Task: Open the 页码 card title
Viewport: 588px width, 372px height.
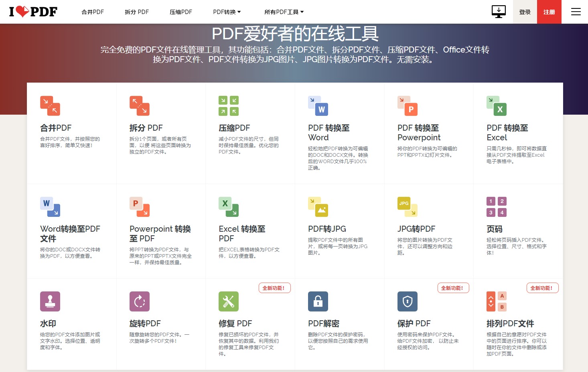Action: (495, 229)
